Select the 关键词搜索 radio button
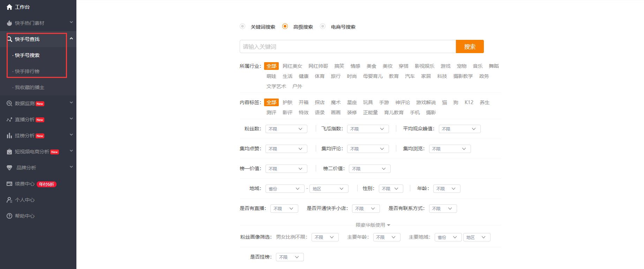The image size is (644, 269). [242, 26]
